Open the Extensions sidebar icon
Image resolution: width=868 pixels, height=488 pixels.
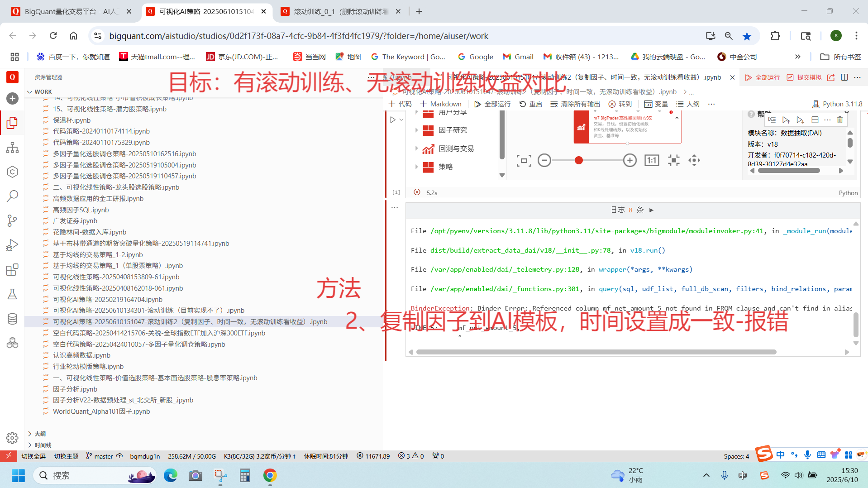[x=12, y=270]
